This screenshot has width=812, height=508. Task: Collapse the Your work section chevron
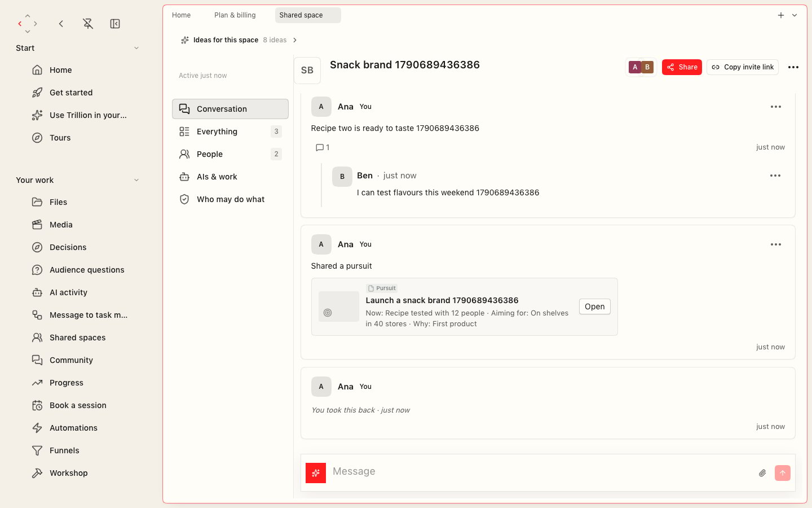136,180
